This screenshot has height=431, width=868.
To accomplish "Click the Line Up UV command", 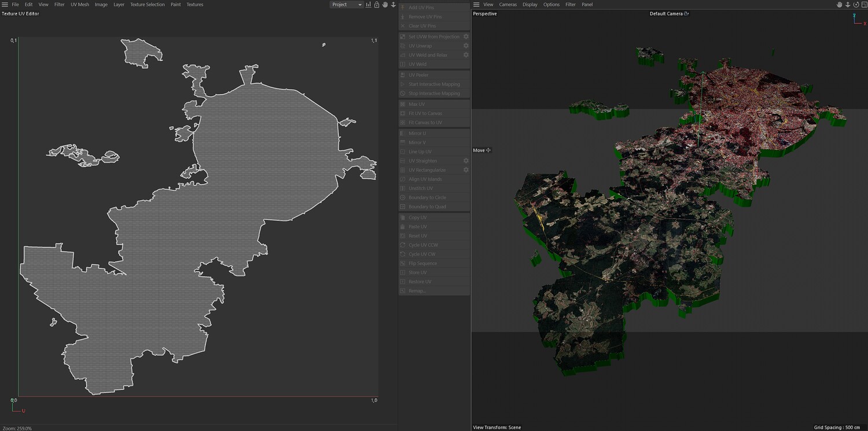I will pos(434,152).
